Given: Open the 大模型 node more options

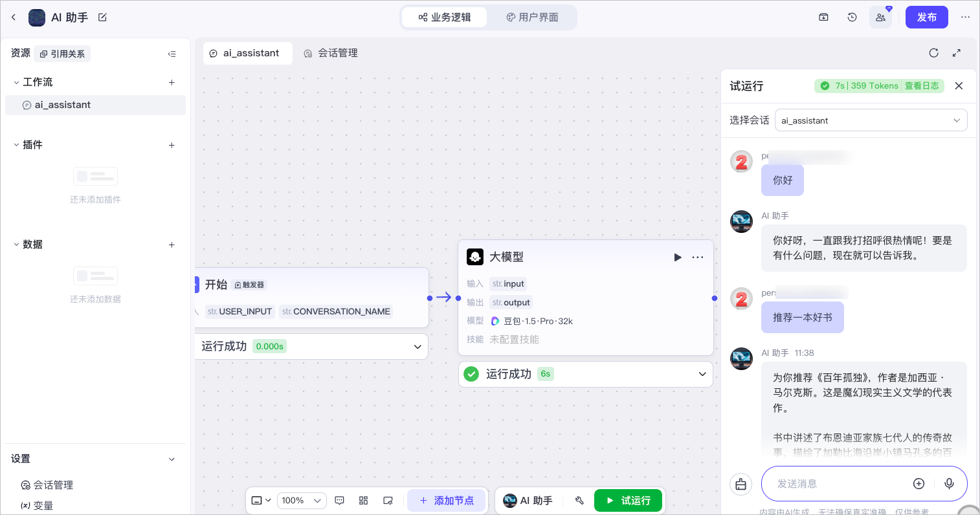Looking at the screenshot, I should click(698, 257).
